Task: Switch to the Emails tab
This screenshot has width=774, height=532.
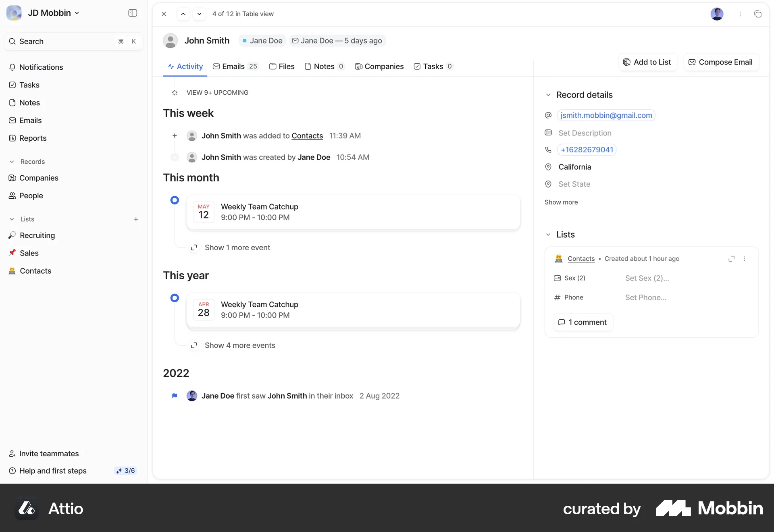Action: [234, 66]
